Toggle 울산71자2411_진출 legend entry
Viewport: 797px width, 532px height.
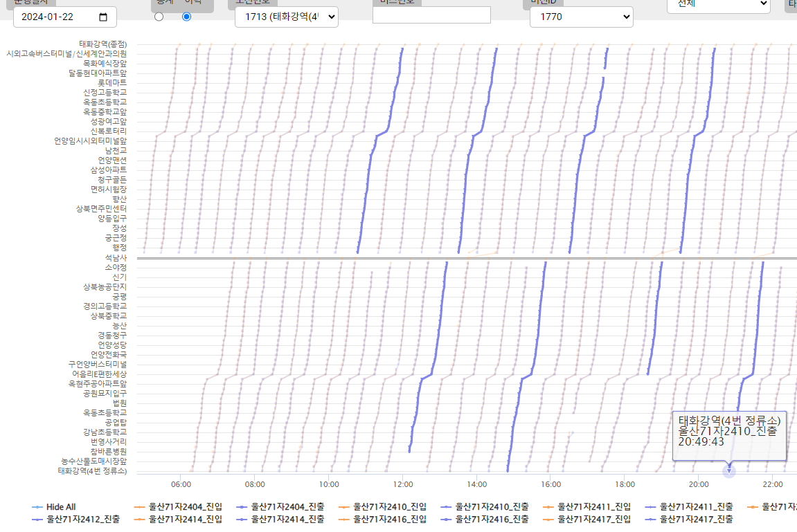pyautogui.click(x=693, y=507)
